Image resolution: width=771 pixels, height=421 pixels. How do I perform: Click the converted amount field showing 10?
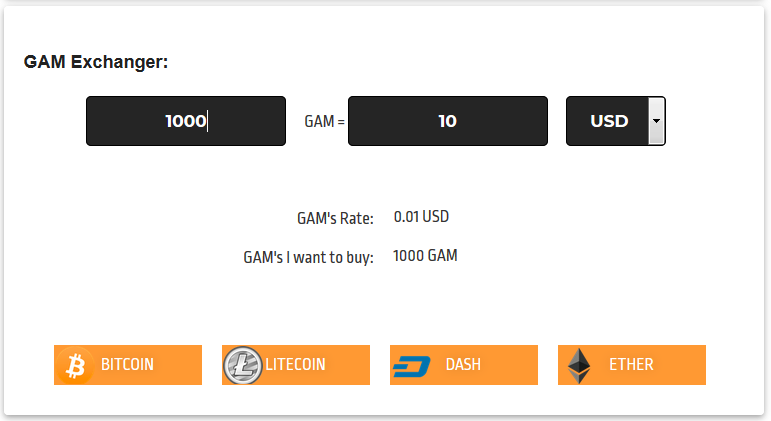pos(447,121)
